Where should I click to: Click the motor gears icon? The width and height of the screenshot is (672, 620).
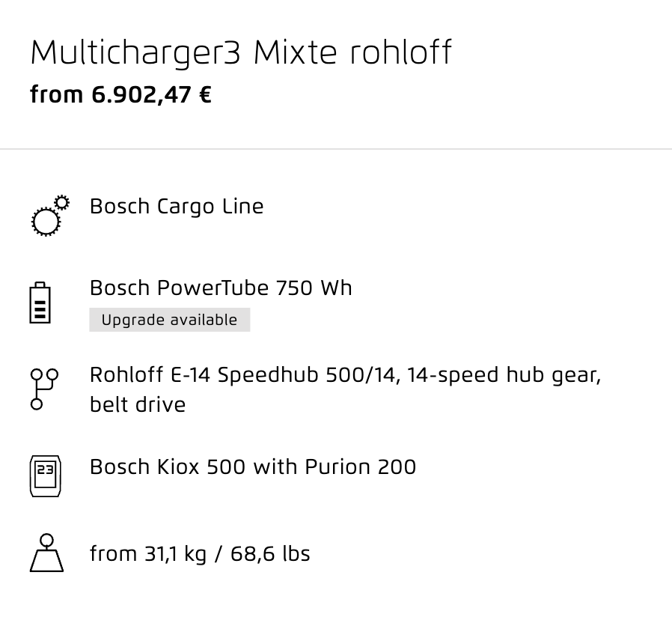point(50,216)
